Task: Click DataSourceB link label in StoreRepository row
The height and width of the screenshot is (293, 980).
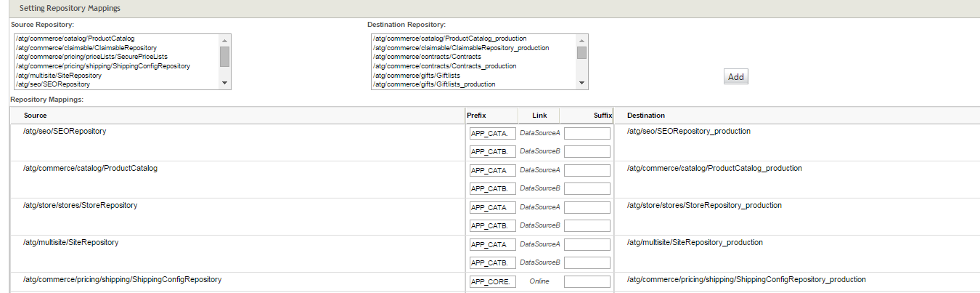Action: click(539, 225)
